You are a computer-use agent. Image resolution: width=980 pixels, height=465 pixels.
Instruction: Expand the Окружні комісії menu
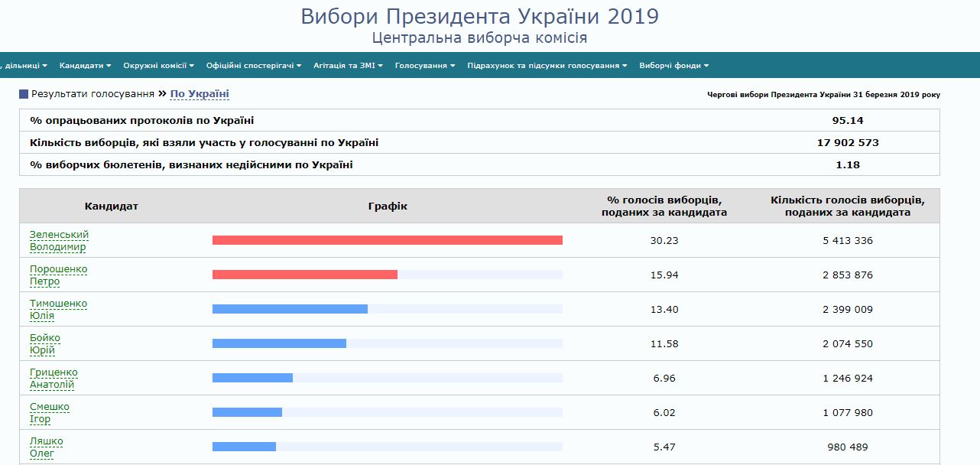coord(158,66)
